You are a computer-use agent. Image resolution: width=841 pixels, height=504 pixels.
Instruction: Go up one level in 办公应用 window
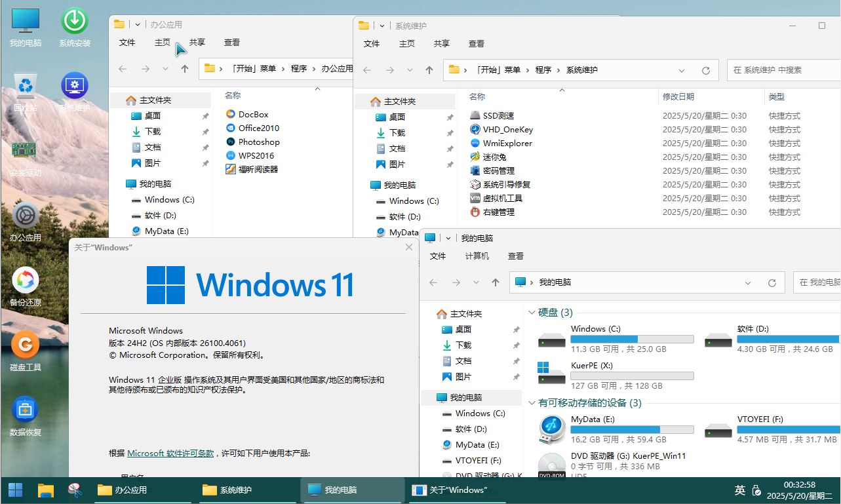(x=185, y=69)
